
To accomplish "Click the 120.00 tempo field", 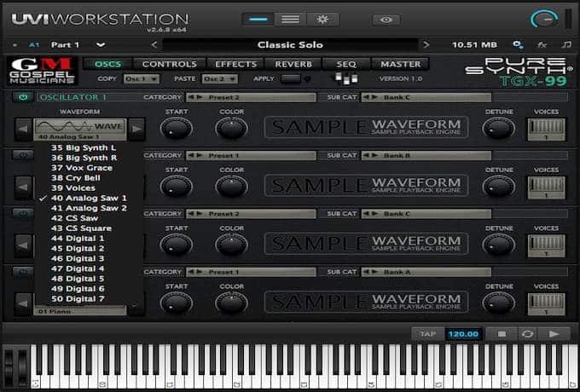I will point(463,334).
